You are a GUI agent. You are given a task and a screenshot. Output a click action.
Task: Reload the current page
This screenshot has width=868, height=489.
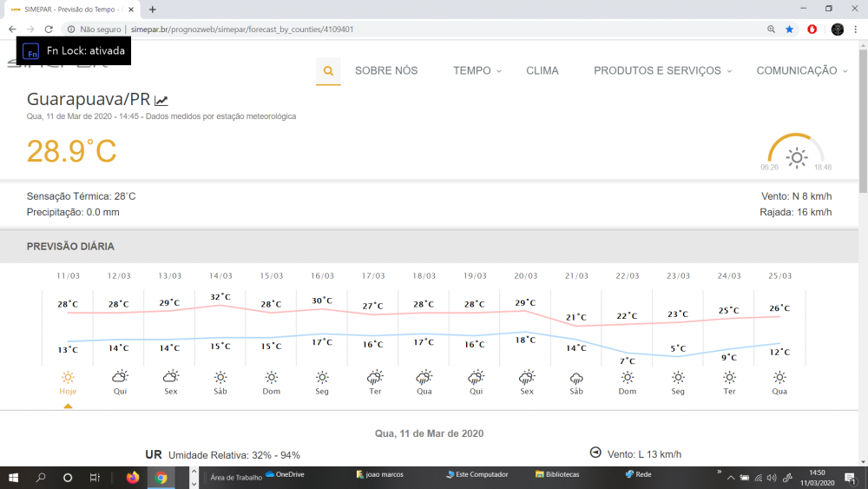49,29
